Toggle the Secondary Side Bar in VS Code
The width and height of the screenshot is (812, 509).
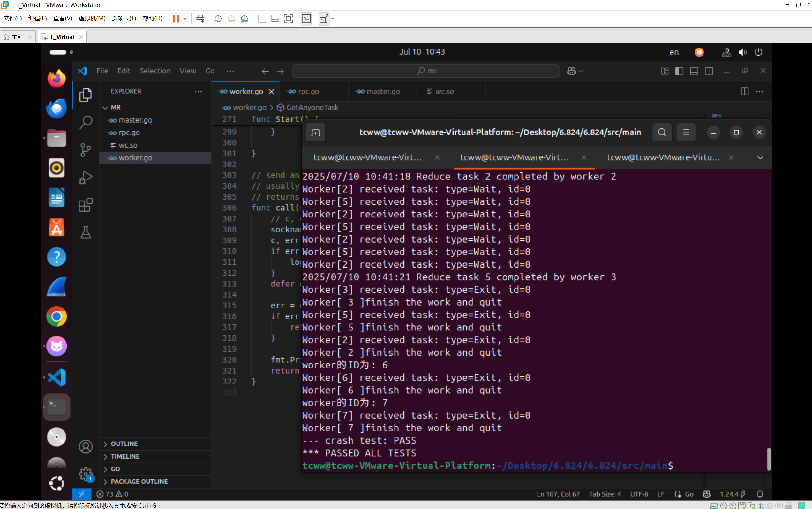coord(709,71)
